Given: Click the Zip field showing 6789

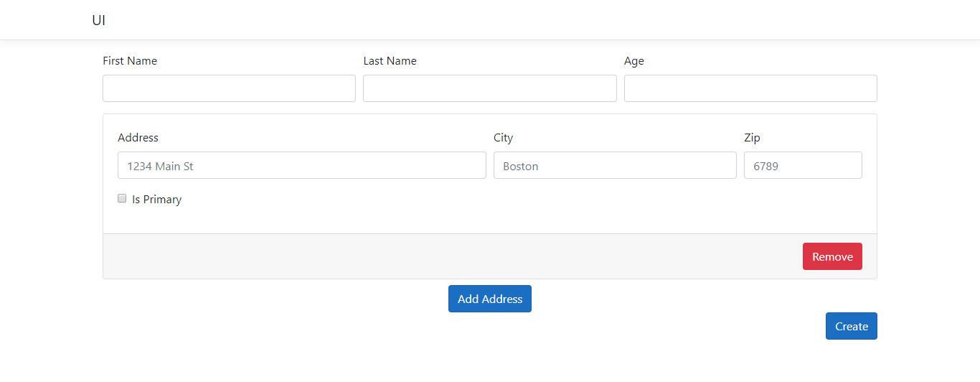Looking at the screenshot, I should [x=803, y=165].
